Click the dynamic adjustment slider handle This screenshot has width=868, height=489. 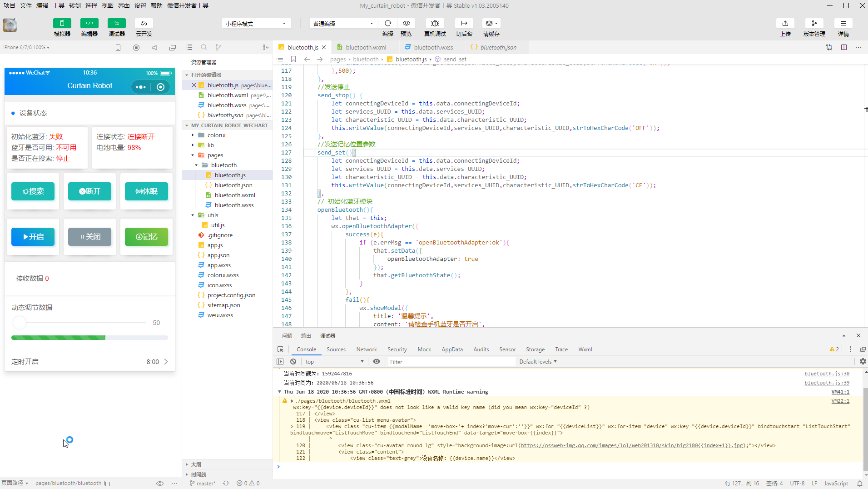[x=20, y=323]
